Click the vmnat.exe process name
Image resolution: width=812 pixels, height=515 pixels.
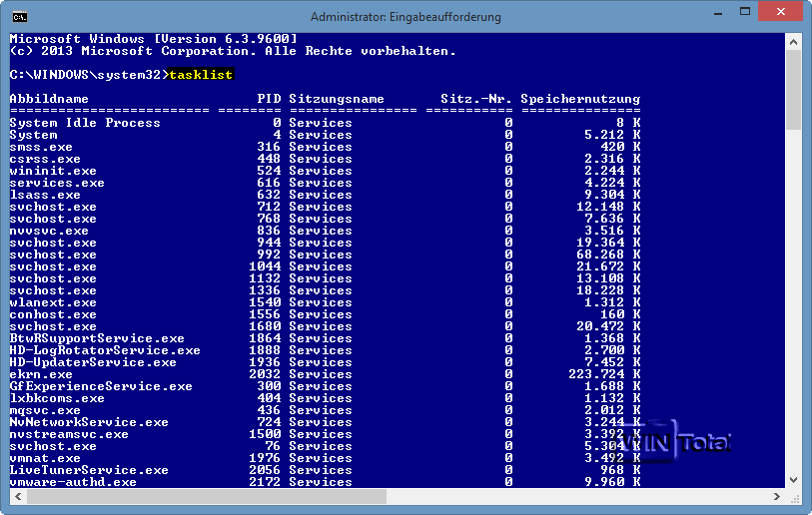click(x=45, y=458)
